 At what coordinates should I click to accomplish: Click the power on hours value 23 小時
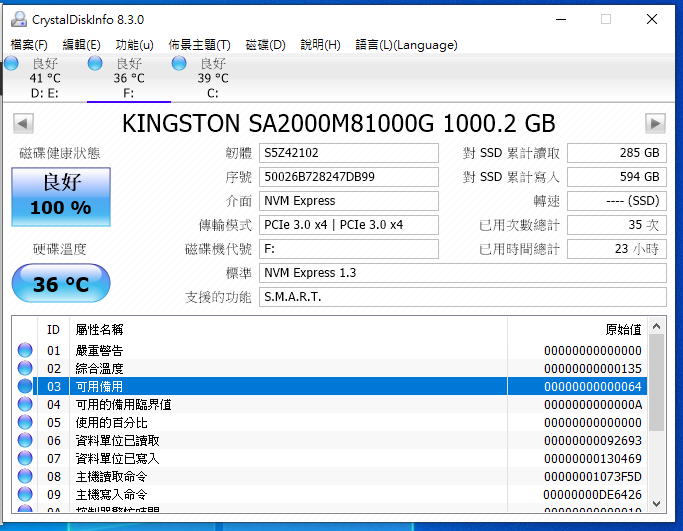pos(617,249)
